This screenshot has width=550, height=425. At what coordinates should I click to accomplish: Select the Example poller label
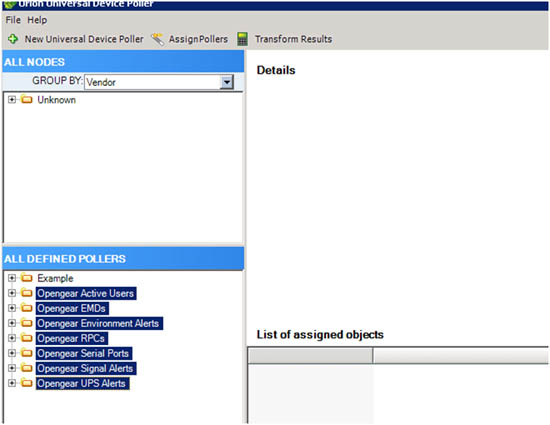[55, 278]
